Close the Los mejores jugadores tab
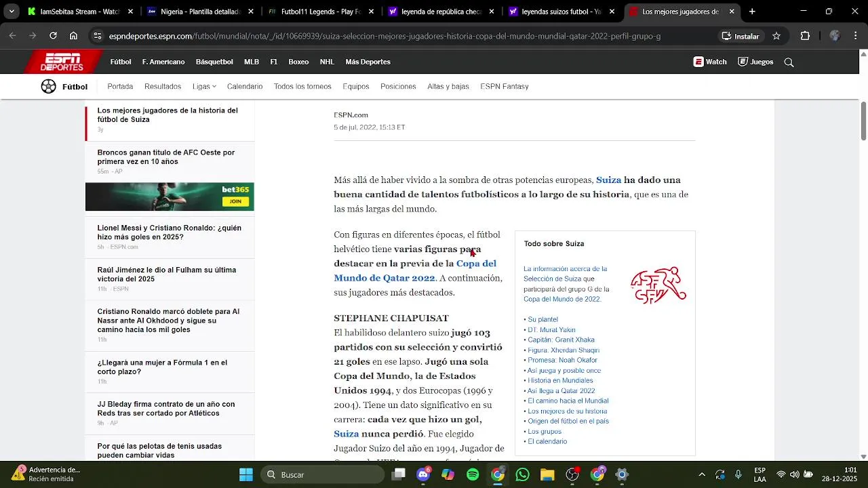The height and width of the screenshot is (488, 868). click(x=732, y=12)
